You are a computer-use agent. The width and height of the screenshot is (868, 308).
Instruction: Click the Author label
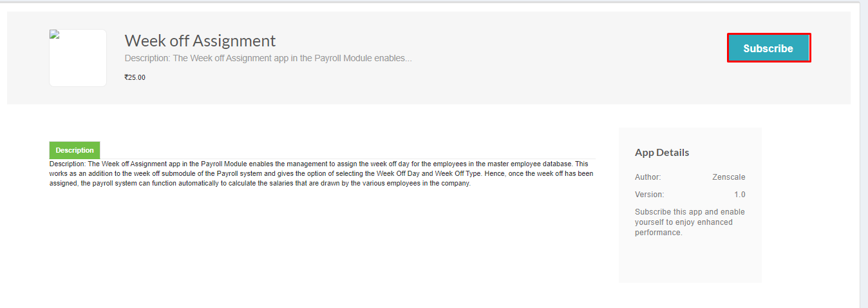pyautogui.click(x=648, y=177)
